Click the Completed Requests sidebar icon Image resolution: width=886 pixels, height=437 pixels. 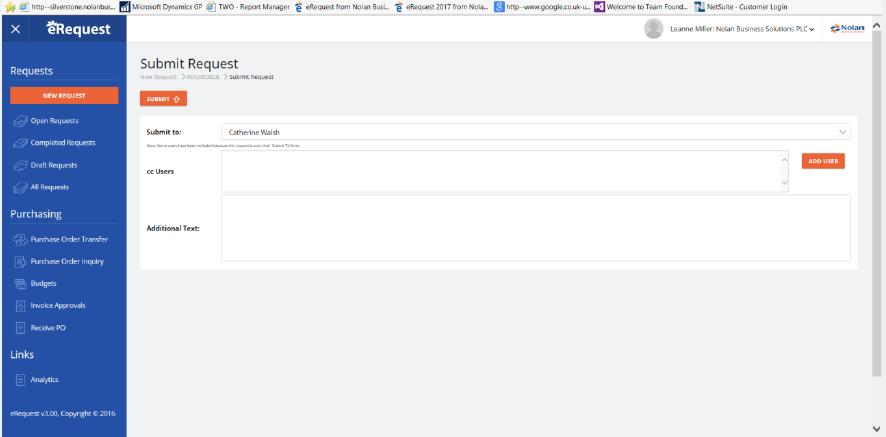pyautogui.click(x=20, y=143)
